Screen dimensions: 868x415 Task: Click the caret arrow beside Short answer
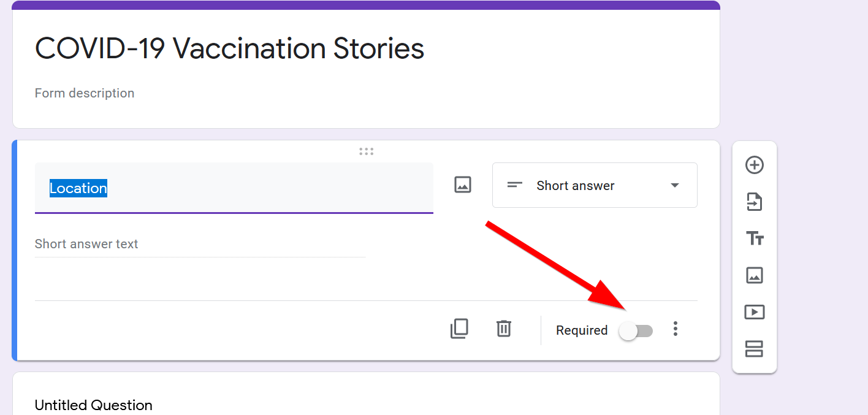pyautogui.click(x=674, y=185)
